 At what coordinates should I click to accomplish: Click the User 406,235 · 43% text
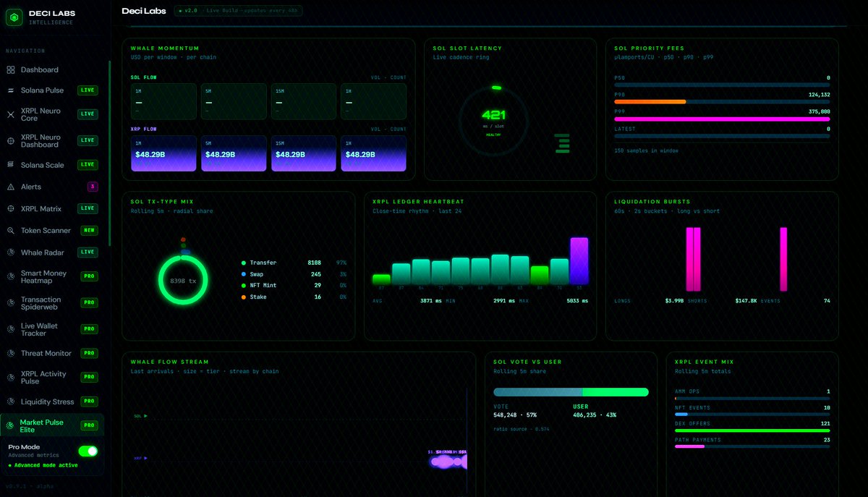595,415
